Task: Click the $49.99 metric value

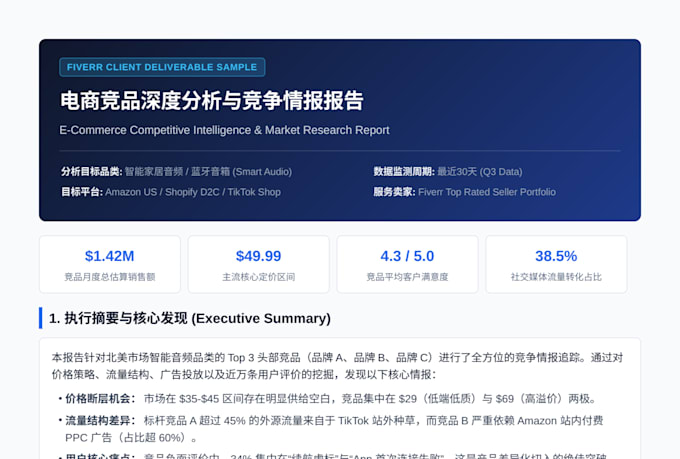Action: (258, 256)
